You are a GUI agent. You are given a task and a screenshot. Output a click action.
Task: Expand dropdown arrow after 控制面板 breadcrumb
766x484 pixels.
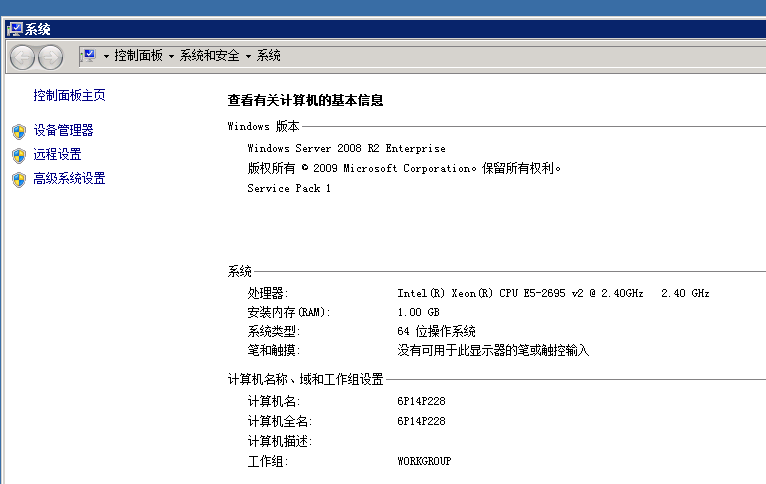(171, 57)
